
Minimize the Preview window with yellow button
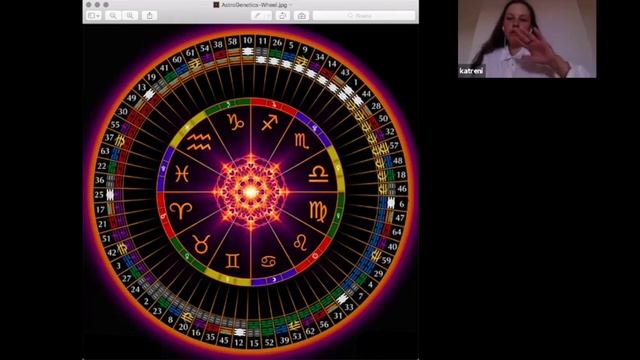(x=97, y=4)
